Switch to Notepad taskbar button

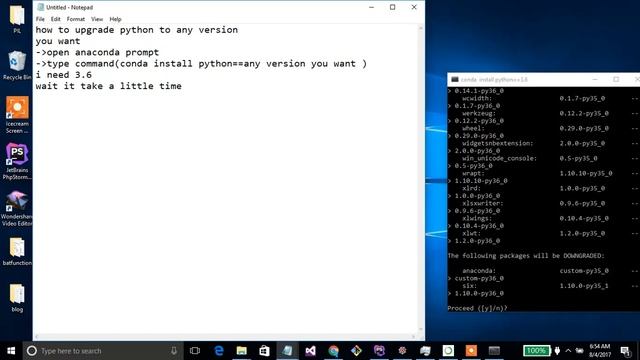(287, 351)
